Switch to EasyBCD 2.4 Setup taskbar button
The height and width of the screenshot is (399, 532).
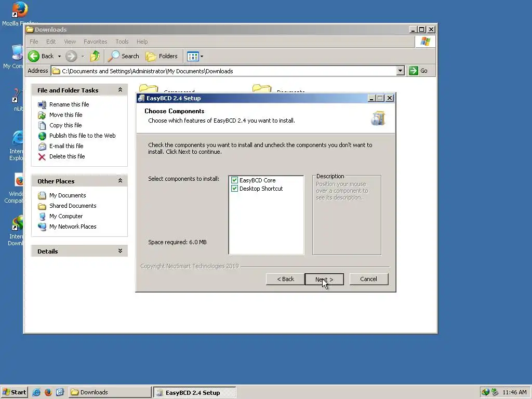pyautogui.click(x=195, y=393)
